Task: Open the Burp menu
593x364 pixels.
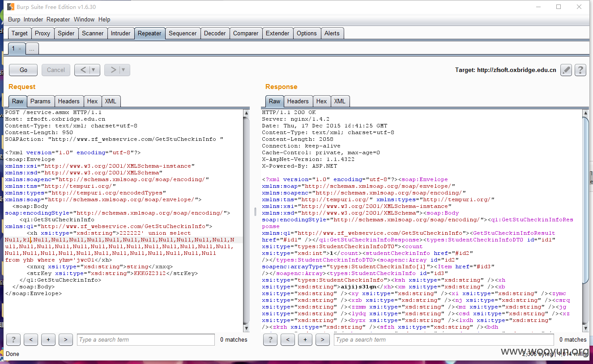Action: (x=14, y=19)
